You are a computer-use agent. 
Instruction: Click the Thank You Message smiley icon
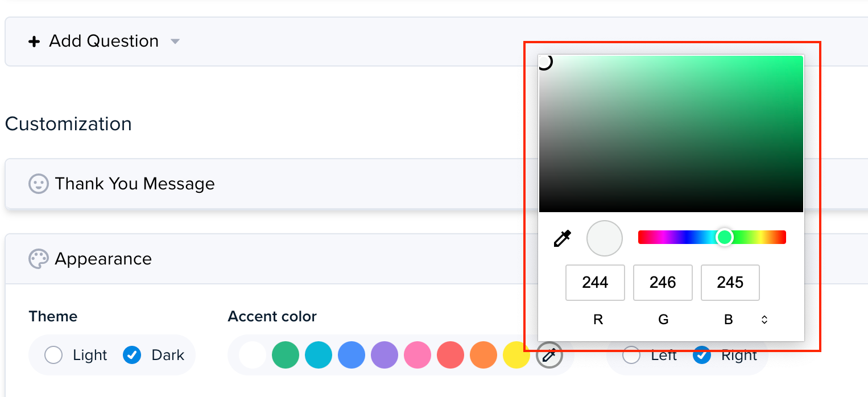click(38, 184)
